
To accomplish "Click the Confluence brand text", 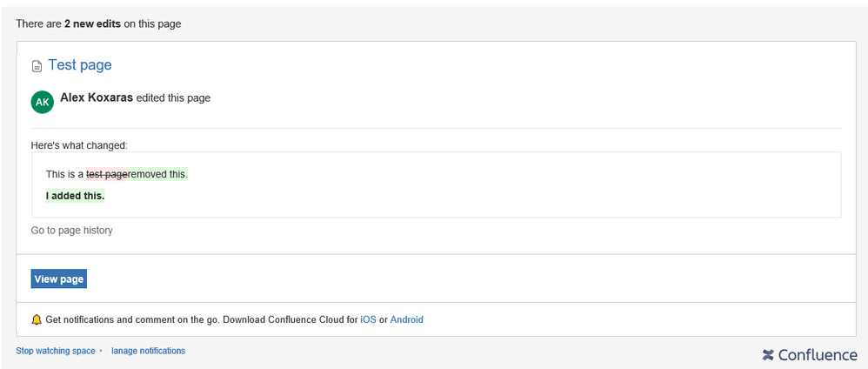I will [x=817, y=355].
